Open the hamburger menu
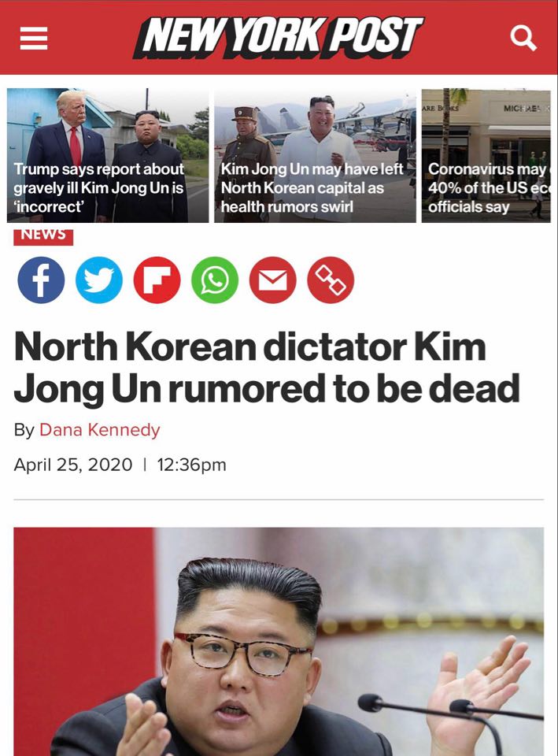Viewport: 558px width, 756px height. click(x=34, y=39)
